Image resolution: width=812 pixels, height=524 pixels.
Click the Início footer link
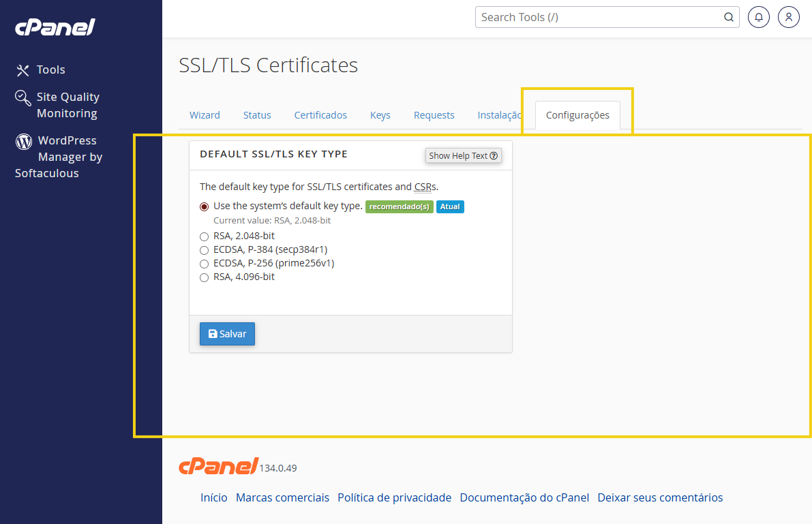[x=214, y=497]
